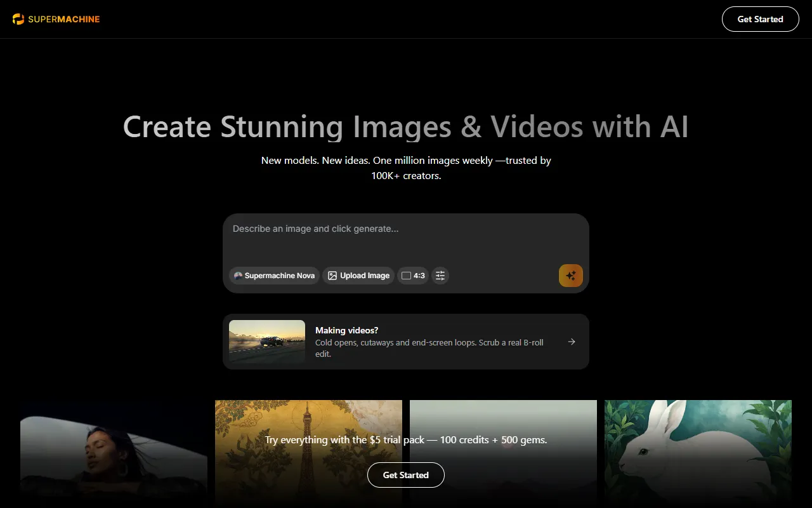Click Get Started in the top header
This screenshot has width=812, height=508.
click(x=760, y=19)
